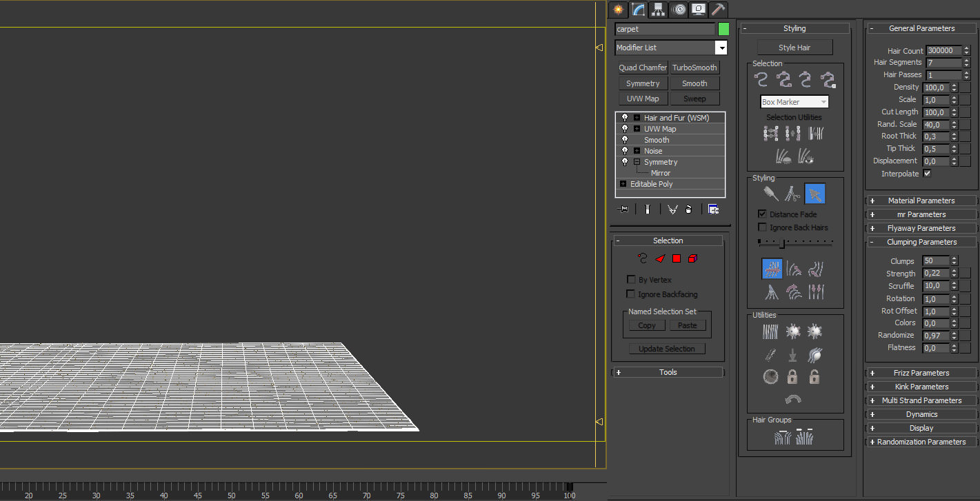Image resolution: width=980 pixels, height=501 pixels.
Task: Toggle the Noise modifier lightbulb visibility
Action: [x=625, y=151]
